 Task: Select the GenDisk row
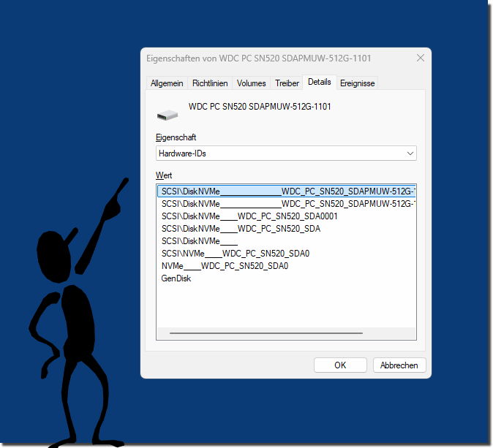click(286, 278)
